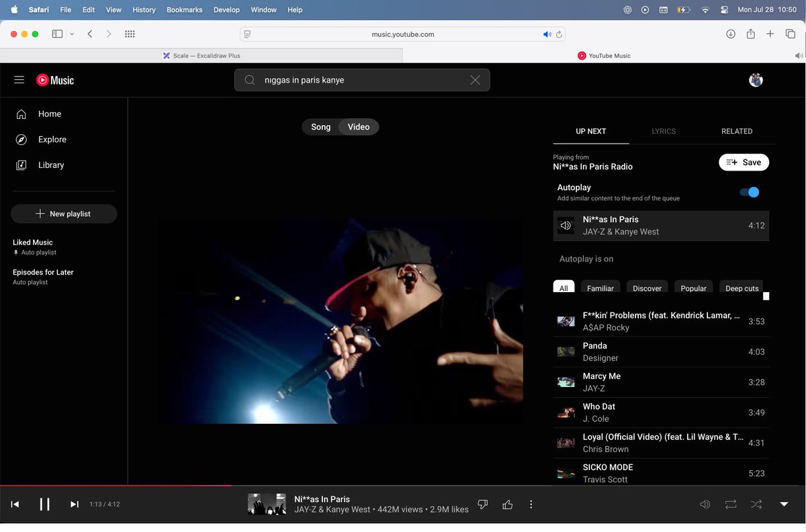This screenshot has width=806, height=532.
Task: Click the music video frame
Action: [341, 320]
